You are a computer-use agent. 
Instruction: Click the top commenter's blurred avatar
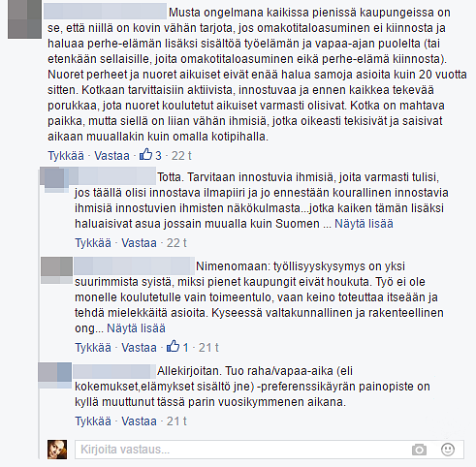point(24,19)
